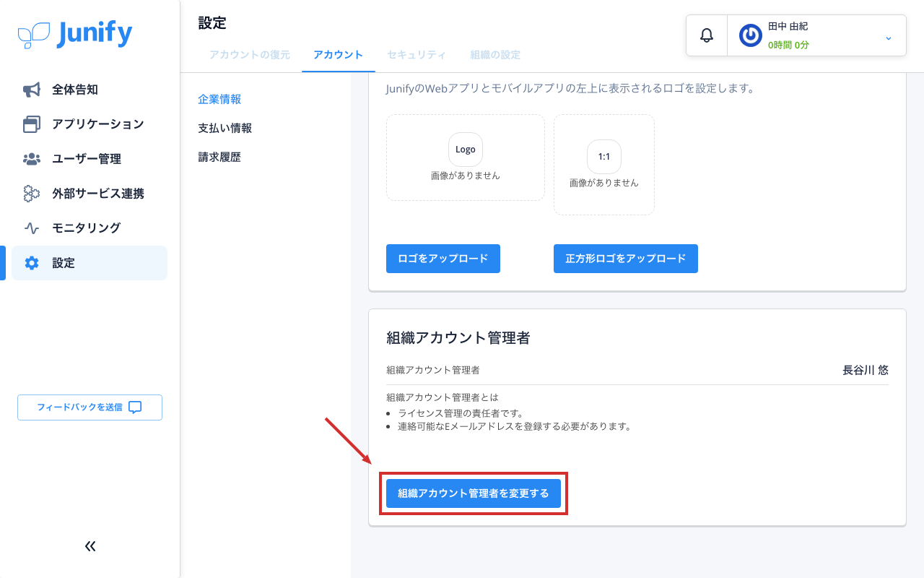Select the アカウント tab
This screenshot has height=578, width=924.
point(339,55)
